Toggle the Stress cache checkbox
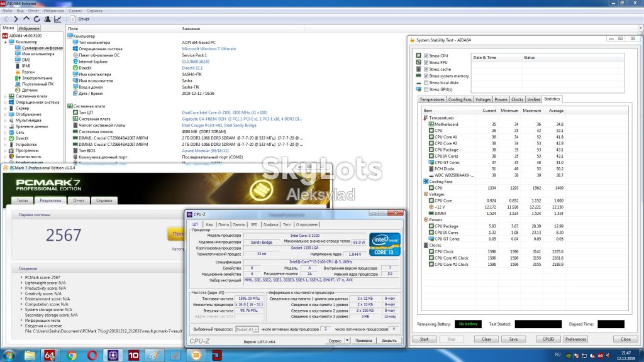644x362 pixels. pos(426,69)
